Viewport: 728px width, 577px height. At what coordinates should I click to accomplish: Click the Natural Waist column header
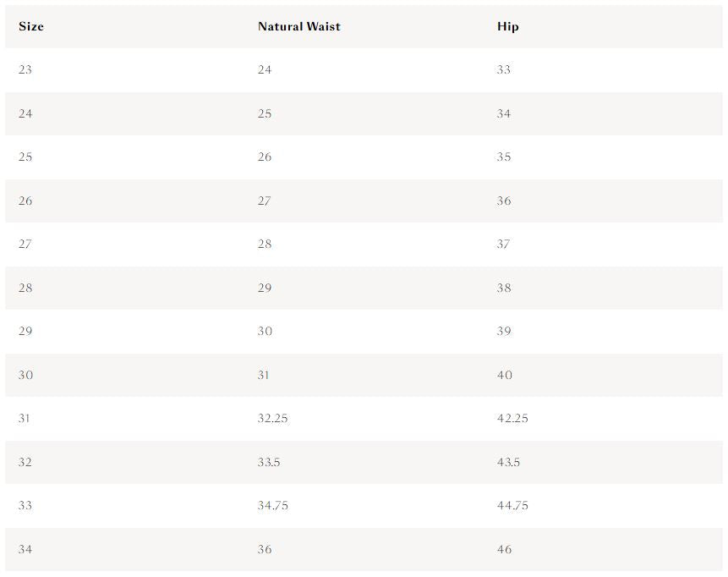click(299, 26)
